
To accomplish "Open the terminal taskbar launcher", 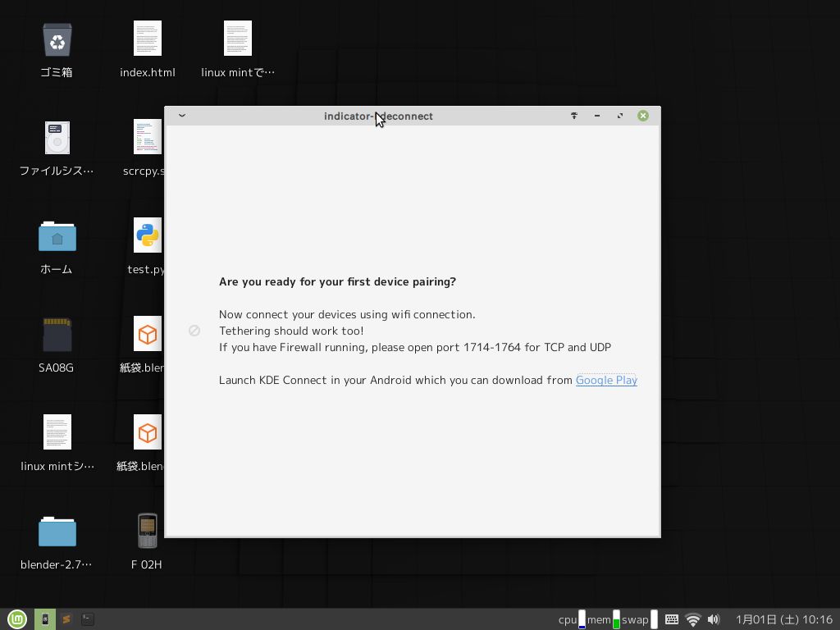I will [87, 619].
